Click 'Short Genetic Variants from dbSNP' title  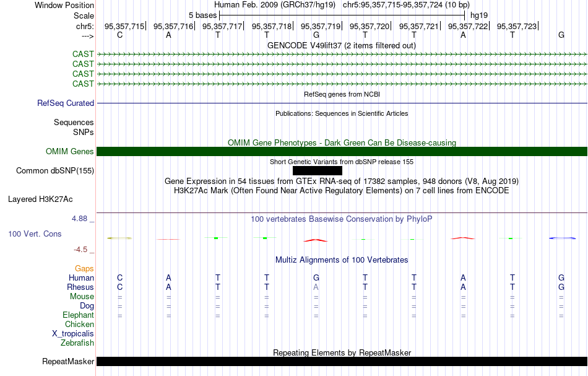342,162
